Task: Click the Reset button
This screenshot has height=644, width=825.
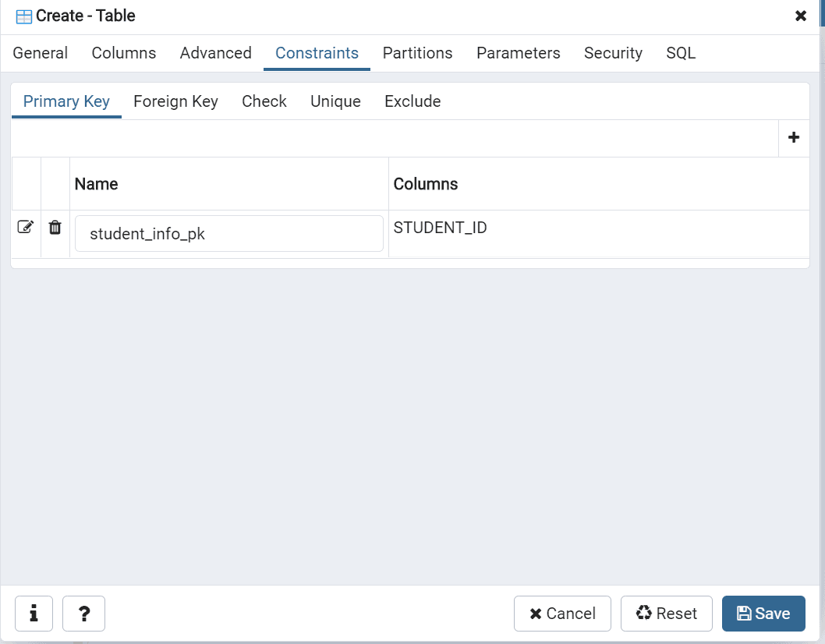Action: [667, 614]
